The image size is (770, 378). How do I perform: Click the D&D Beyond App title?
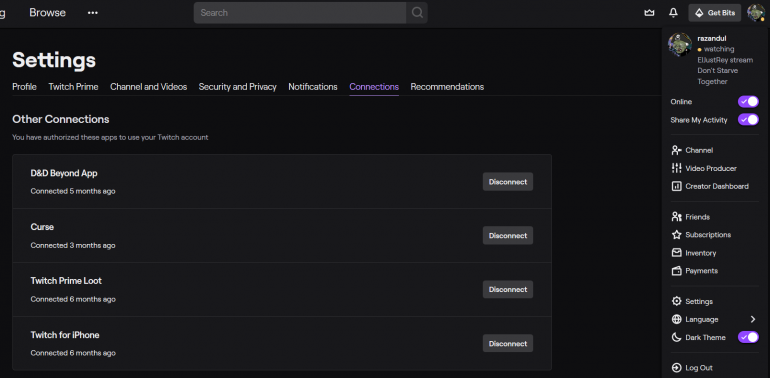(64, 173)
